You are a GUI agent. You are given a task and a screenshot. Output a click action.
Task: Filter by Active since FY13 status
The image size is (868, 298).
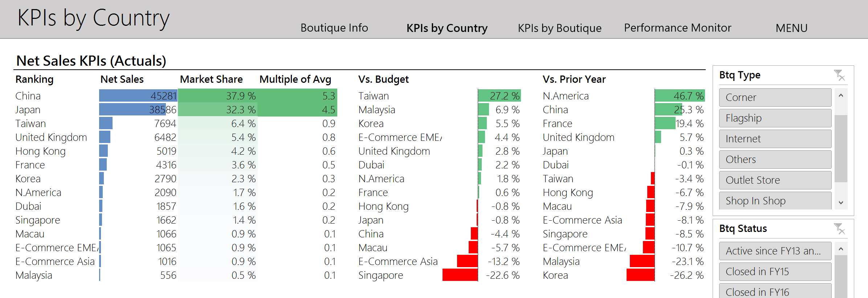coord(775,251)
